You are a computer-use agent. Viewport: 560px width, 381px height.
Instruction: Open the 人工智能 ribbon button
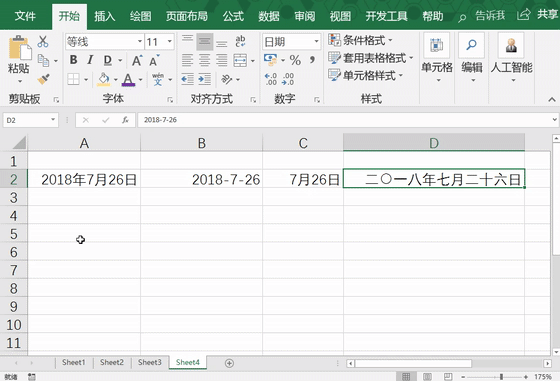(511, 57)
